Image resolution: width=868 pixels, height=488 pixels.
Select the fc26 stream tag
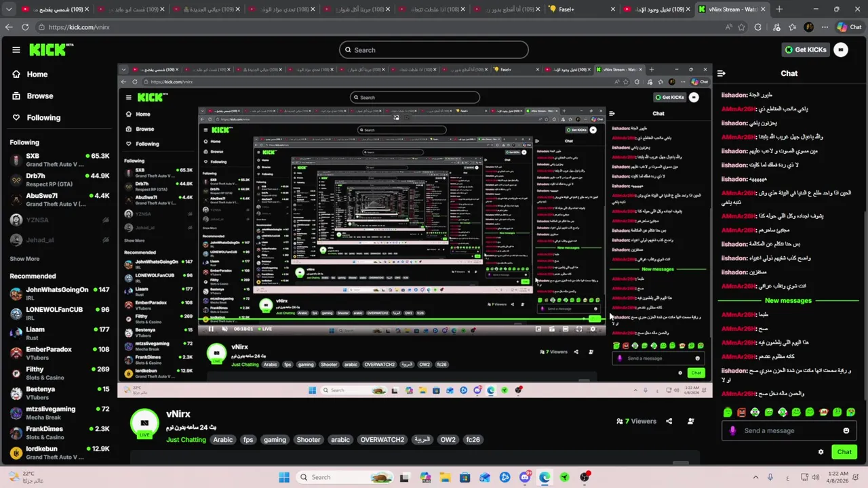(x=473, y=440)
